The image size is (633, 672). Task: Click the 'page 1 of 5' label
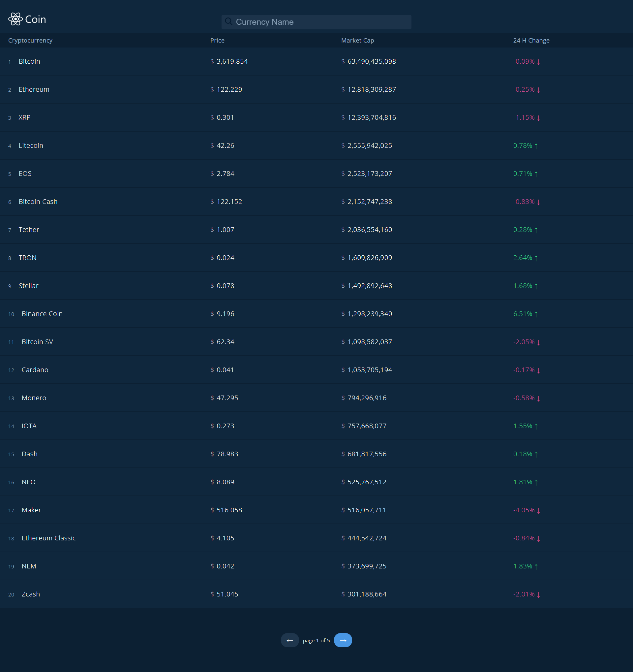[316, 641]
